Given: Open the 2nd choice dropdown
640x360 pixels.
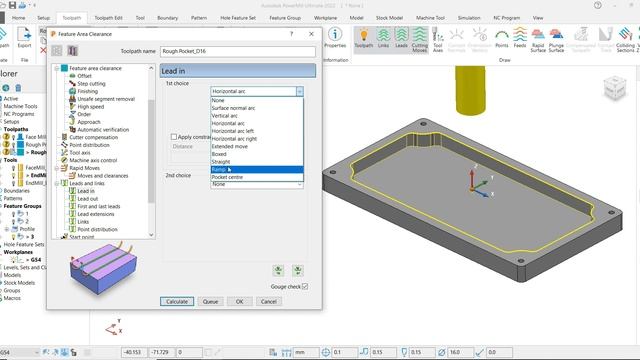Looking at the screenshot, I should point(257,184).
